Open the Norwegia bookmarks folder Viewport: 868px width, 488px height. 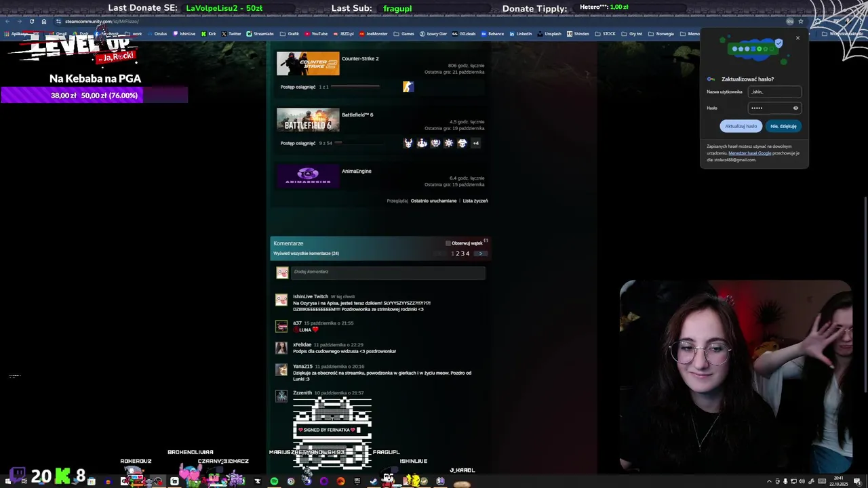(x=661, y=34)
